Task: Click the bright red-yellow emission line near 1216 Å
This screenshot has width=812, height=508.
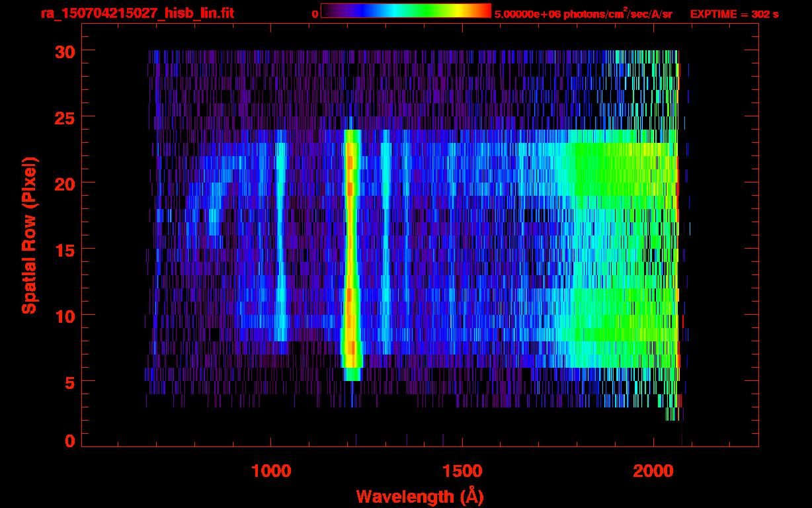Action: [x=351, y=251]
